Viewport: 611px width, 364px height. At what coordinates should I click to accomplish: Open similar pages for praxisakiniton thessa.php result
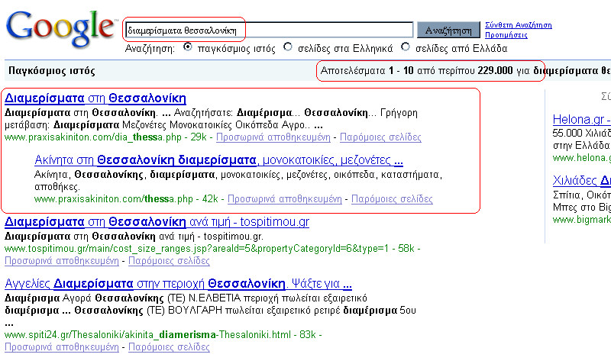click(392, 199)
